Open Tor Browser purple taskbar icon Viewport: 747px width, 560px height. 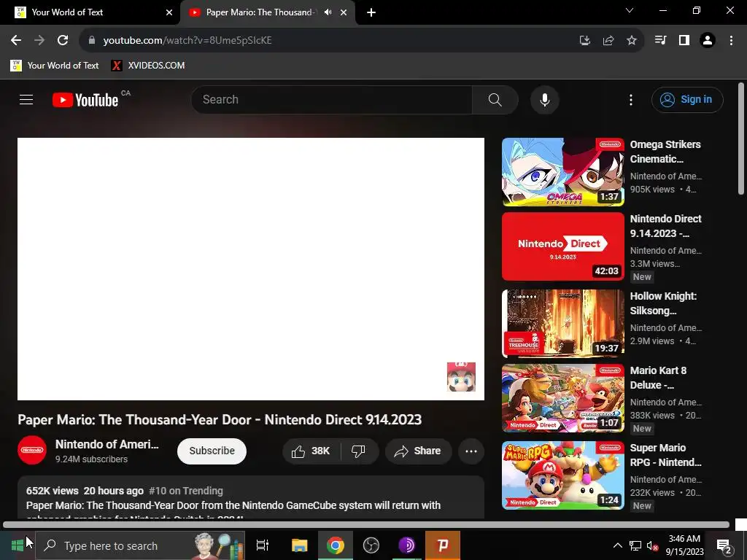(x=406, y=545)
